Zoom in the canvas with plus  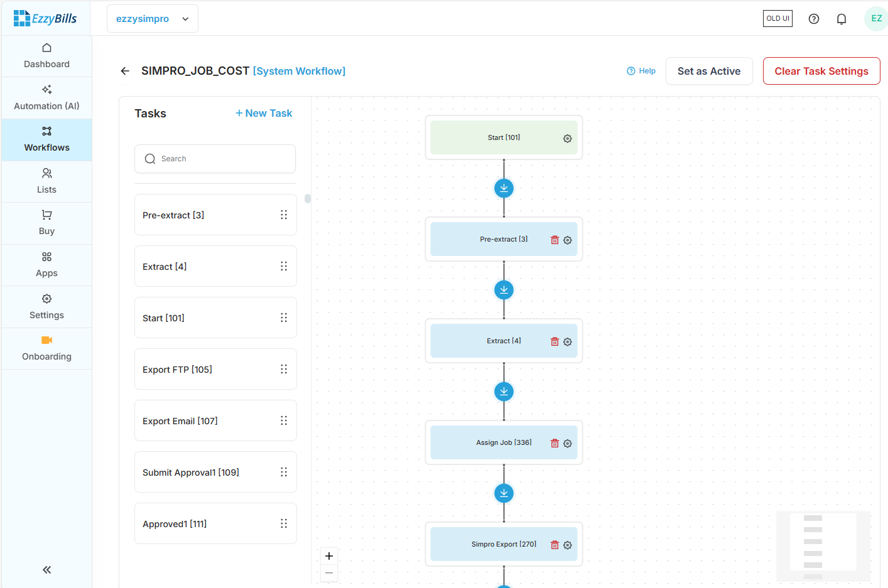[x=328, y=556]
